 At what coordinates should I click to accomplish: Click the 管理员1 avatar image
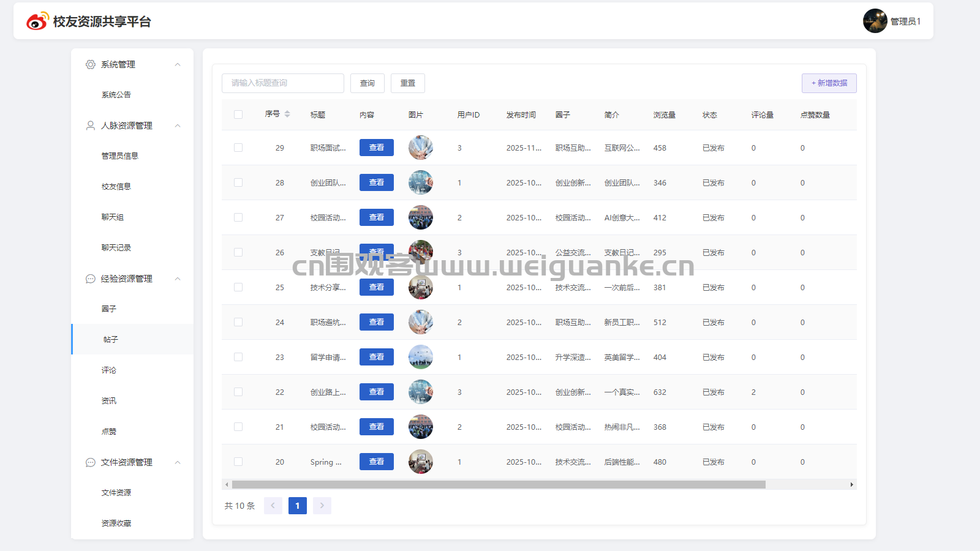875,21
